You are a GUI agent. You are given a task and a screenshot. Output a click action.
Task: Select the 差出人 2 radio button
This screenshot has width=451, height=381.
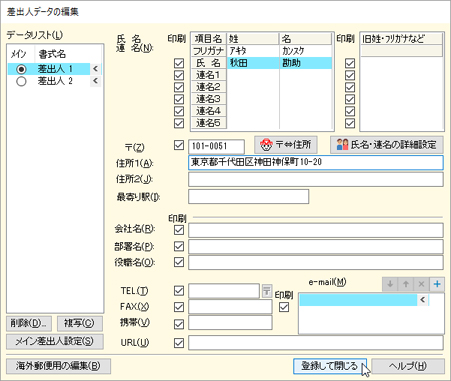21,81
